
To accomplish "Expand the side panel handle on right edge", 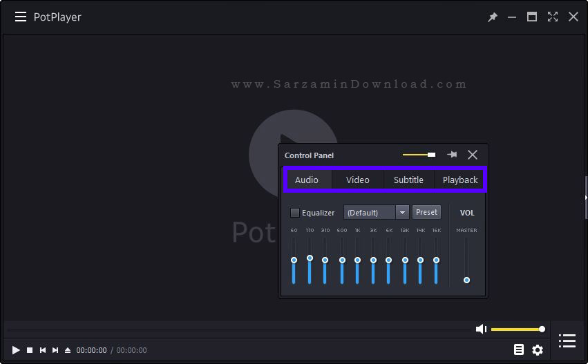I will click(x=586, y=197).
